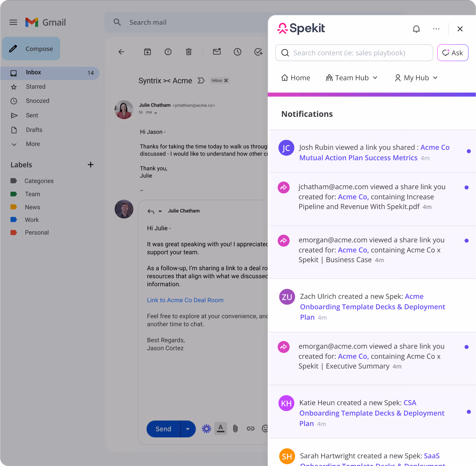This screenshot has height=466, width=476.
Task: Click the reply arrow icon in draft
Action: (x=151, y=211)
